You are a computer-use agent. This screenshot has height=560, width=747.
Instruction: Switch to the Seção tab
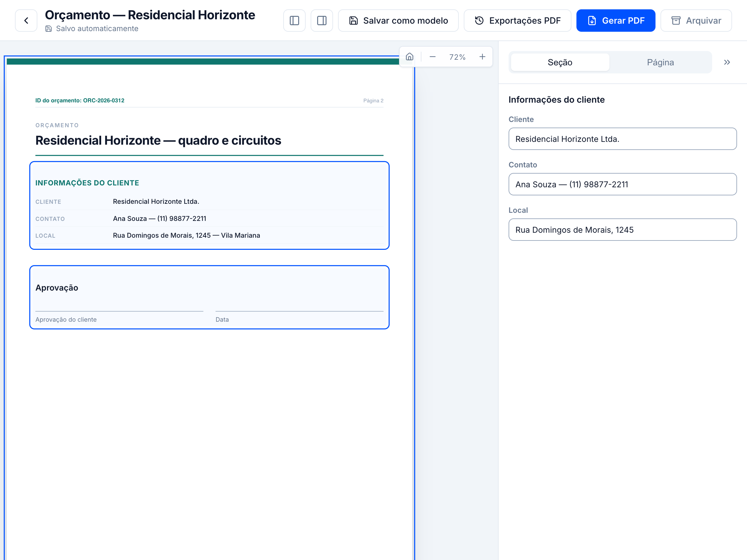click(x=560, y=63)
